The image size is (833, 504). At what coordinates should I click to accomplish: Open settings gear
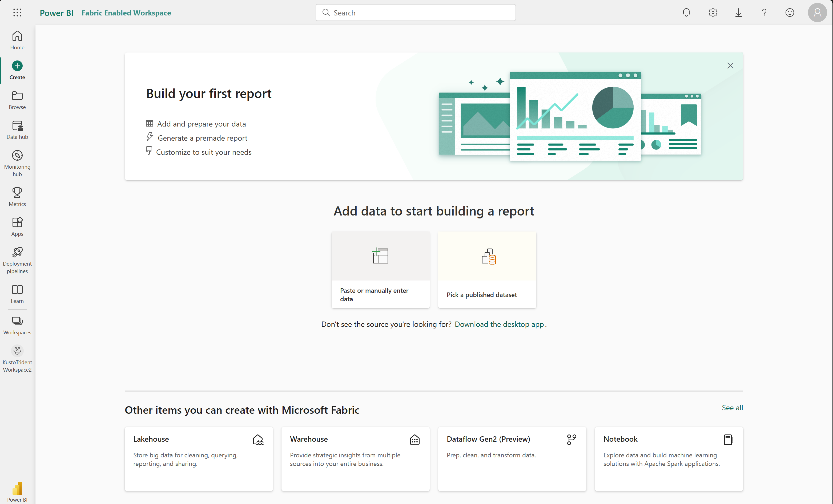[x=713, y=13]
